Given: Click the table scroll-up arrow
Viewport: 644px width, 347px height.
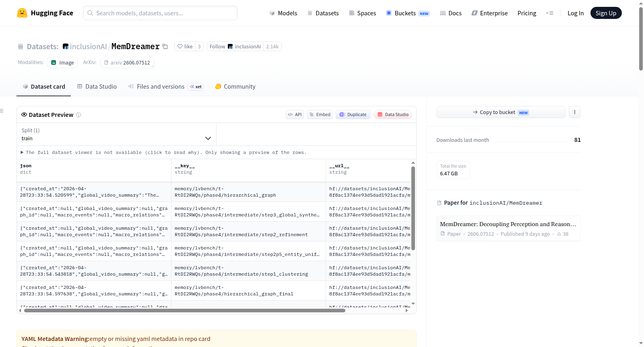Looking at the screenshot, I should pos(413,162).
